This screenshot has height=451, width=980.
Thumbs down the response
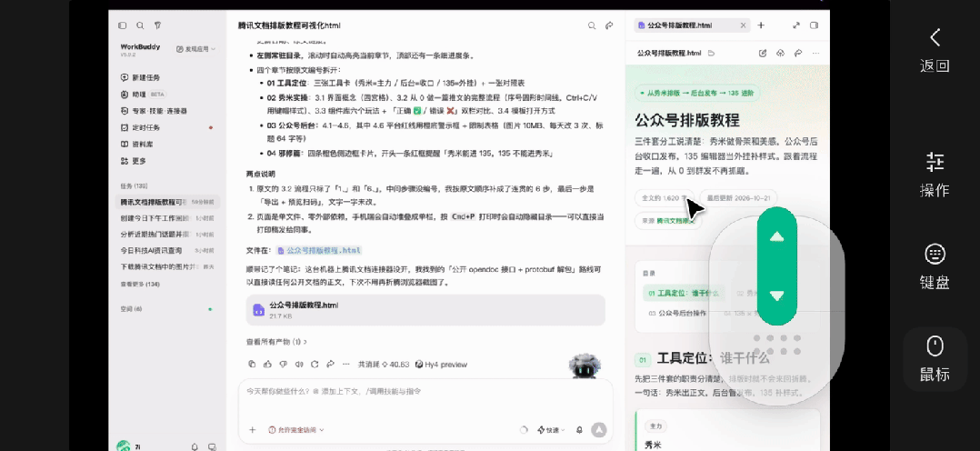[283, 364]
